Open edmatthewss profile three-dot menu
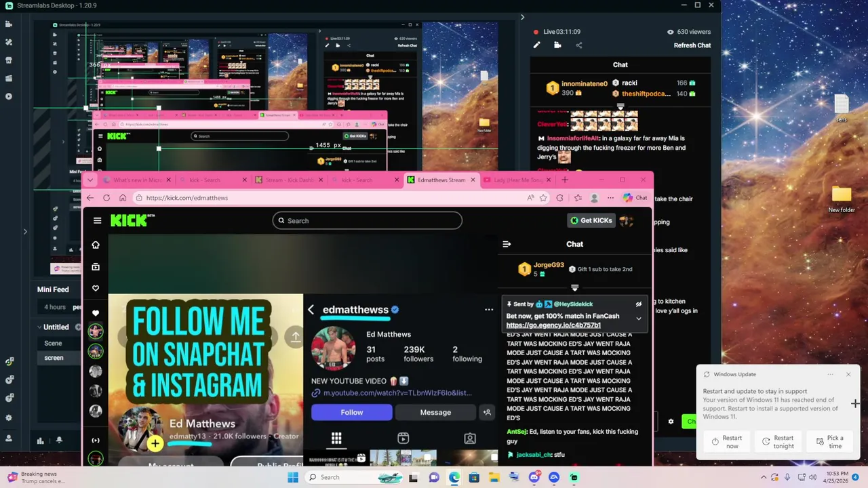 point(489,310)
